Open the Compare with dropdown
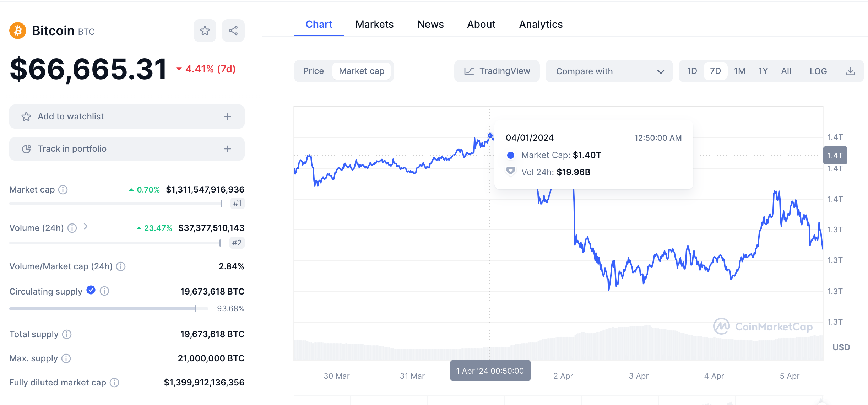 (x=609, y=71)
